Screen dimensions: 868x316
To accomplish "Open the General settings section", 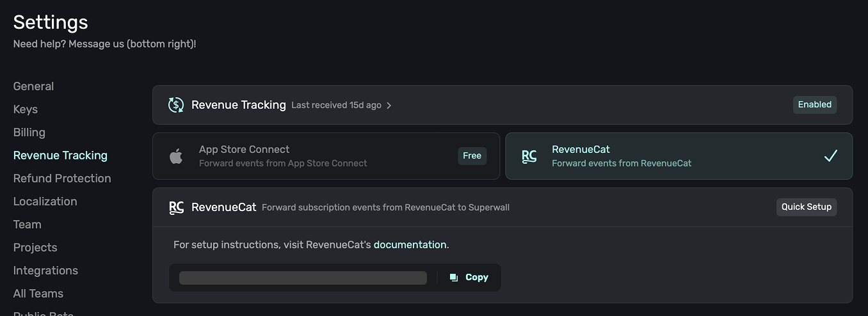I will (33, 86).
